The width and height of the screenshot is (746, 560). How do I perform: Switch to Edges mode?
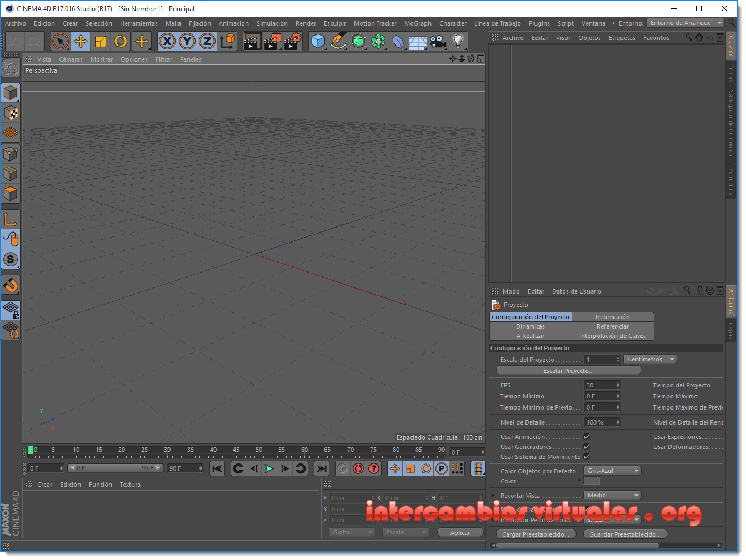pos(11,174)
